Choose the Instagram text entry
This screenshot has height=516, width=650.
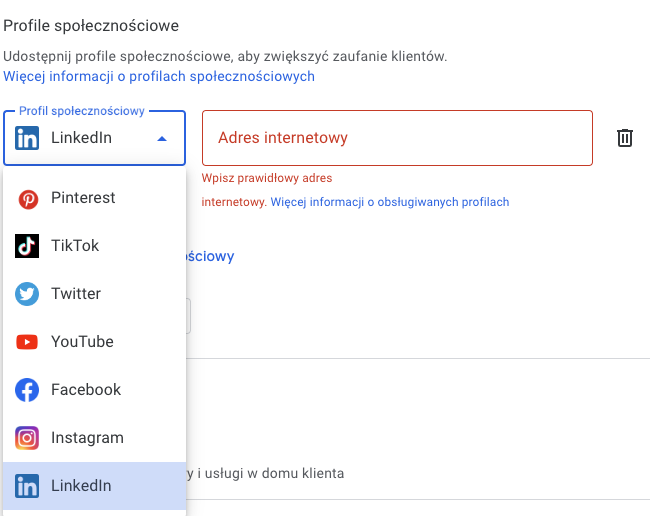pyautogui.click(x=87, y=438)
